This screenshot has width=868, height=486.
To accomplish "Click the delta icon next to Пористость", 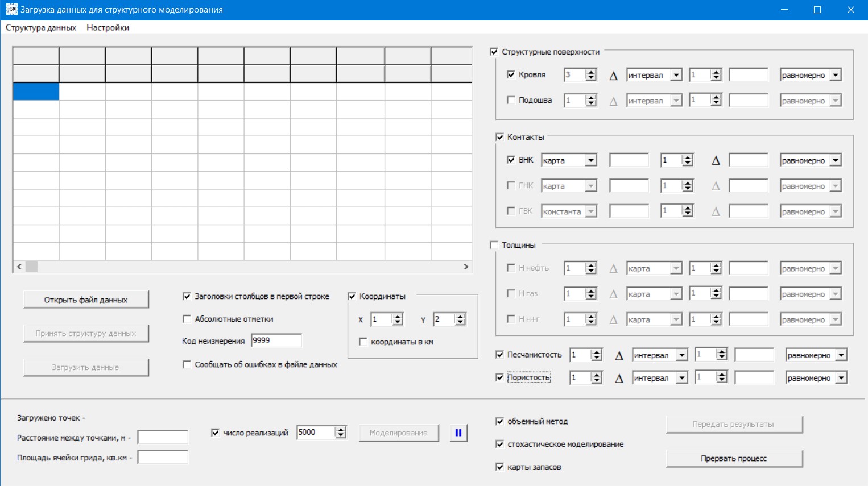I will pos(619,378).
